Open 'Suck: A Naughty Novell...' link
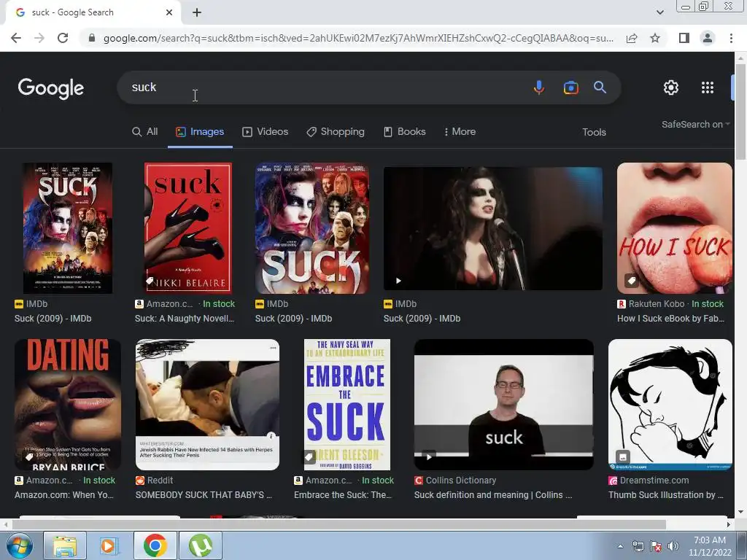 tap(185, 319)
